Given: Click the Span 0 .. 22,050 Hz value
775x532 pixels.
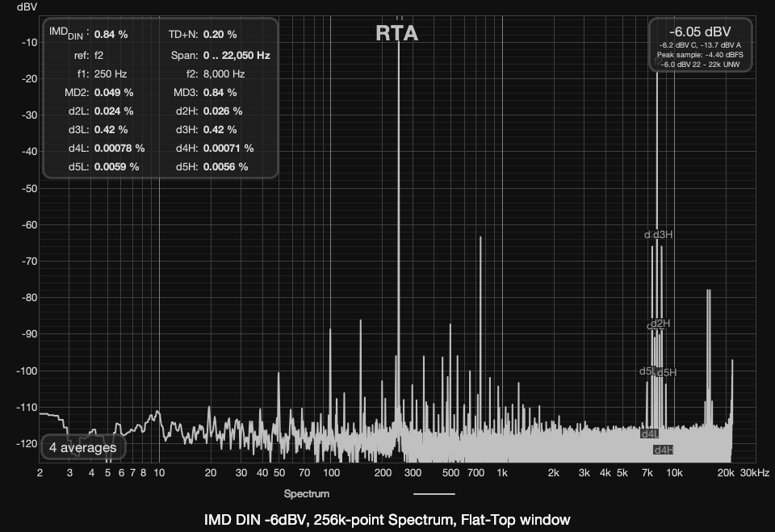Looking at the screenshot, I should coord(237,56).
